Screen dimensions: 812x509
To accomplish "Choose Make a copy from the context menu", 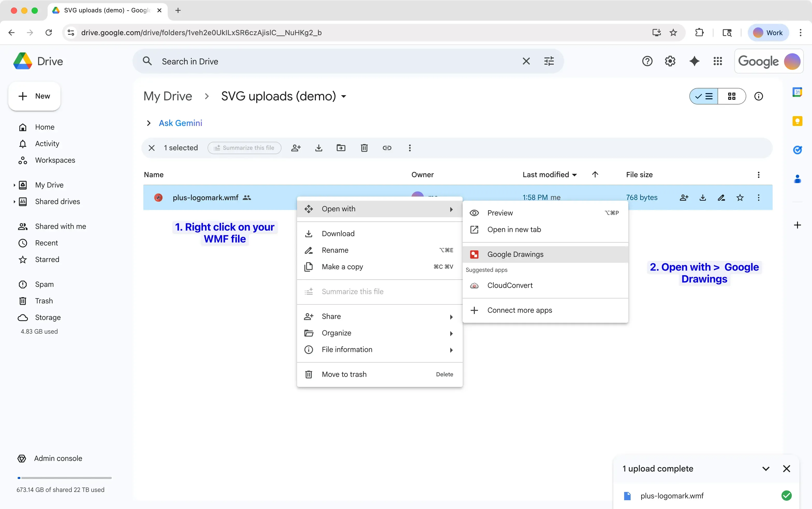I will point(343,267).
